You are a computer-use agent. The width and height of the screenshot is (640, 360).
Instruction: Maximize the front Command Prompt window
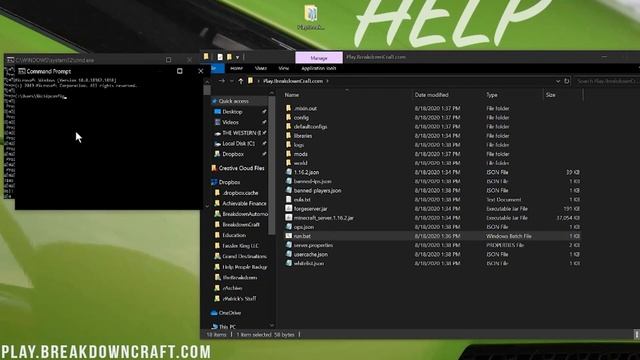point(180,71)
